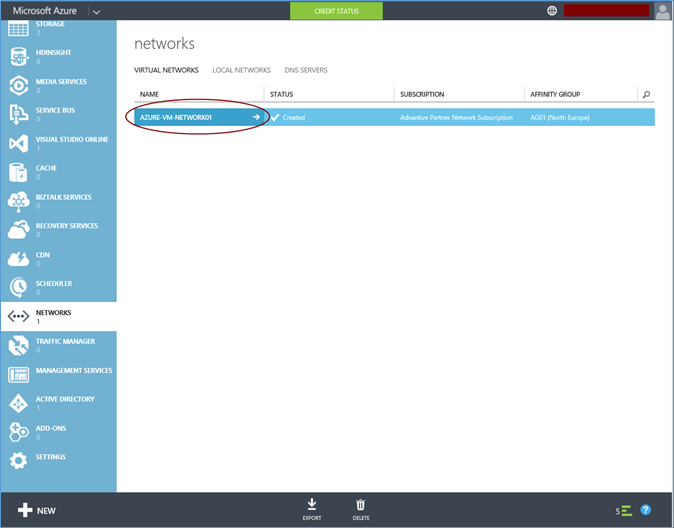
Task: Expand the Microsoft Azure dropdown chevron
Action: click(x=97, y=12)
